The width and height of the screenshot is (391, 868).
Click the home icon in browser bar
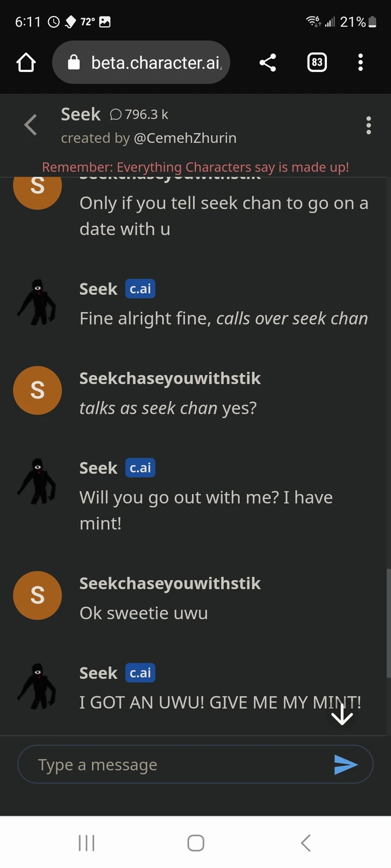point(25,62)
